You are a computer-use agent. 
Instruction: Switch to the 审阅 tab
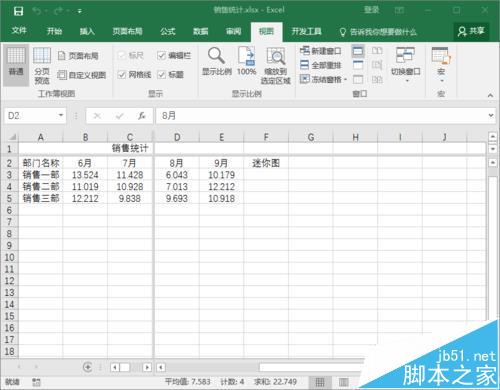(233, 31)
